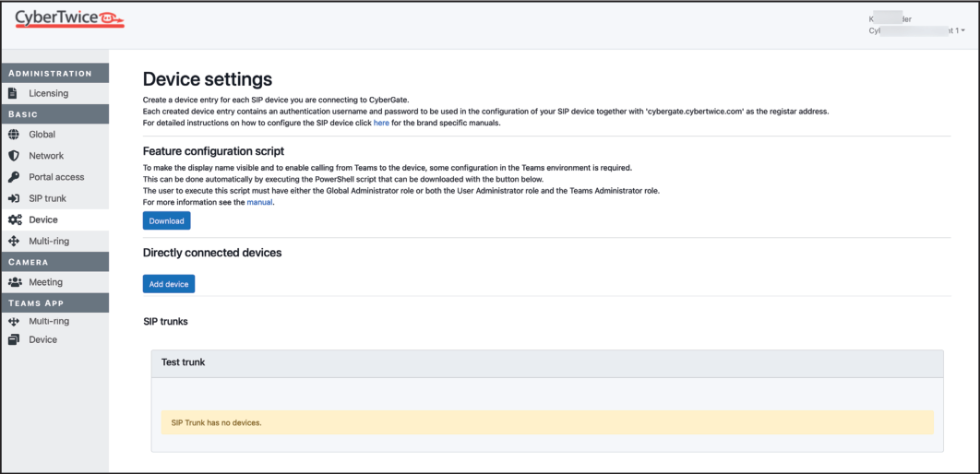This screenshot has height=474, width=980.
Task: Click the Portal access key icon
Action: coord(13,177)
